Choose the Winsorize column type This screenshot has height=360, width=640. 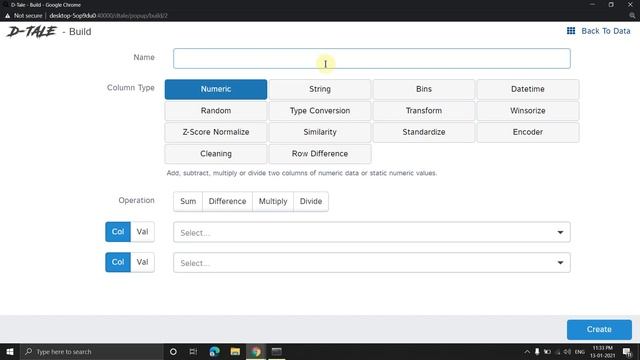click(528, 111)
